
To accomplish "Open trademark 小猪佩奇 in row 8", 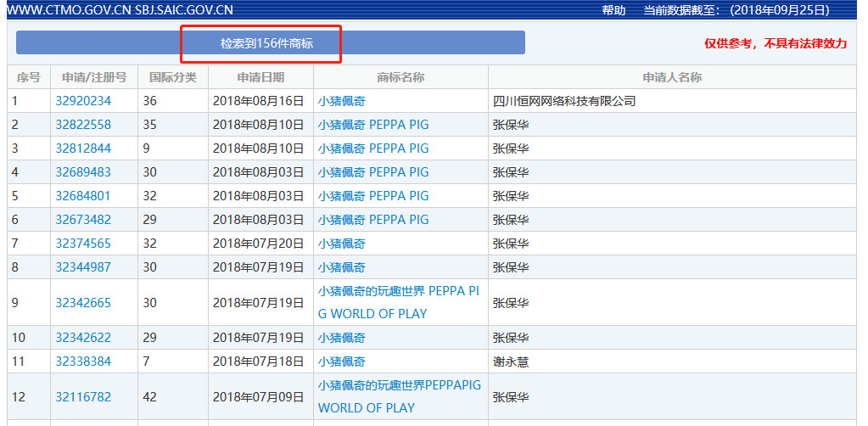I will coord(342,267).
